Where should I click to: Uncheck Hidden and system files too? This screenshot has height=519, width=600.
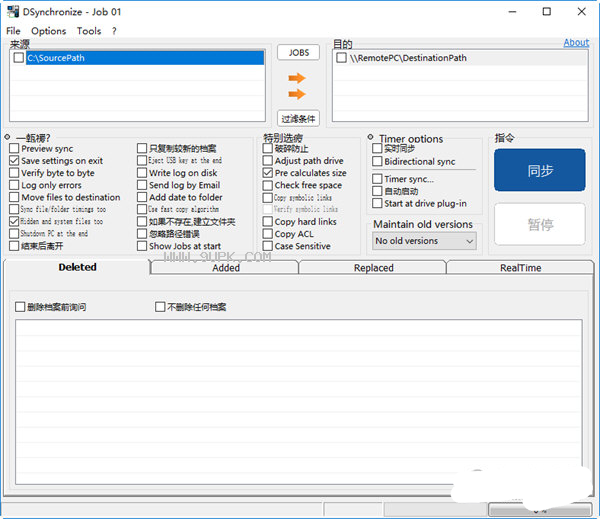coord(14,221)
